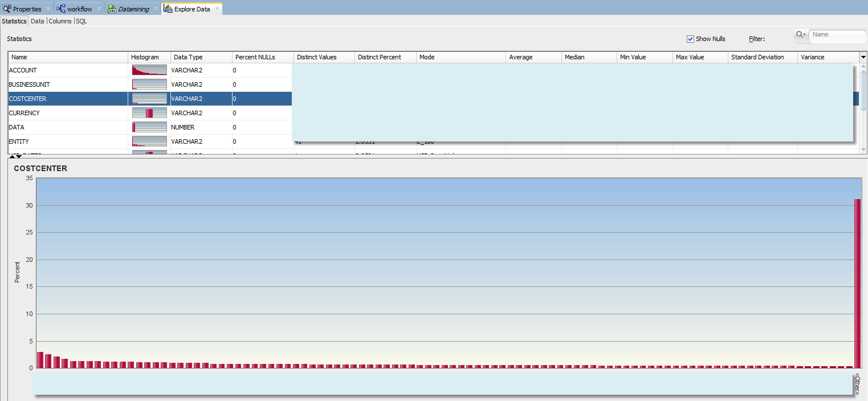Sort by the Name column header
Image resolution: width=868 pixels, height=401 pixels.
(x=68, y=57)
